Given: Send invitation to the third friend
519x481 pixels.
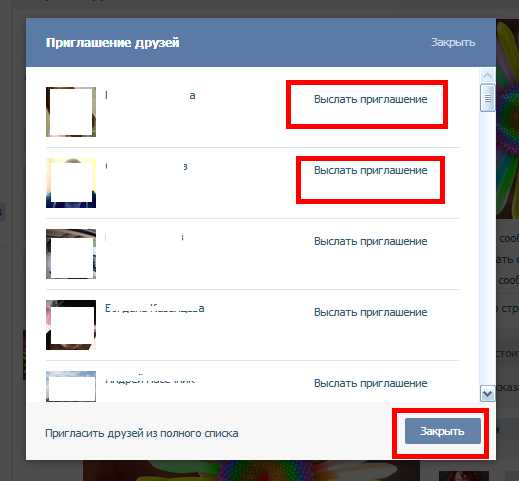Looking at the screenshot, I should point(370,241).
